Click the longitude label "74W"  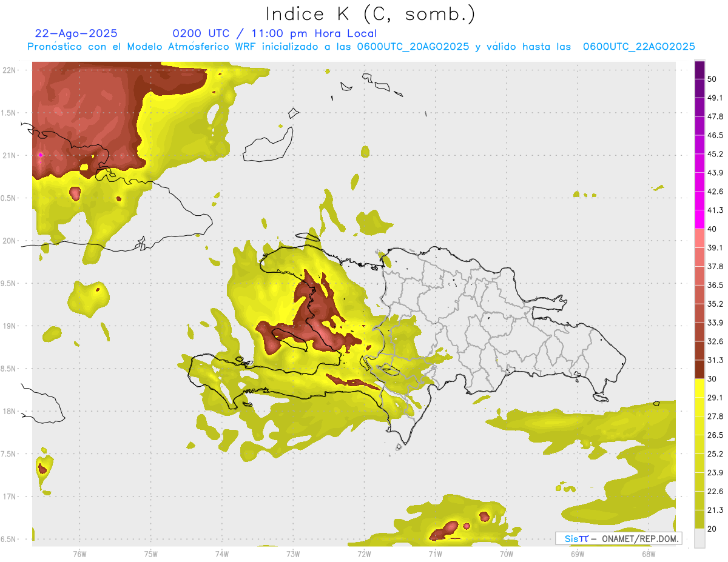click(222, 554)
